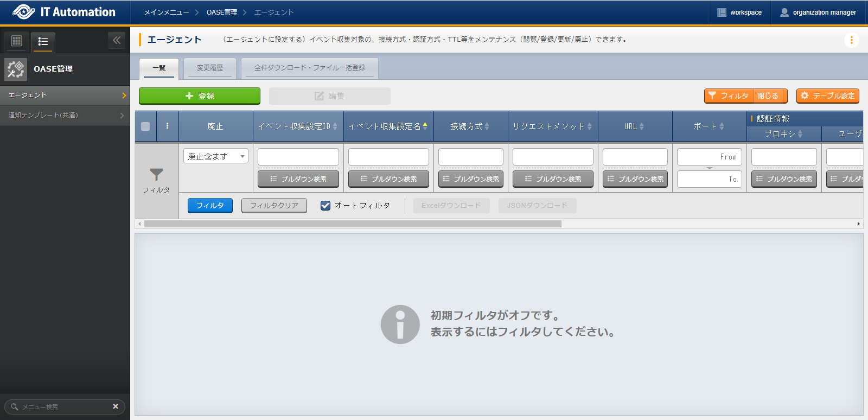Viewport: 868px width, 420px height.
Task: Open the 廃止含まず dropdown
Action: (x=215, y=156)
